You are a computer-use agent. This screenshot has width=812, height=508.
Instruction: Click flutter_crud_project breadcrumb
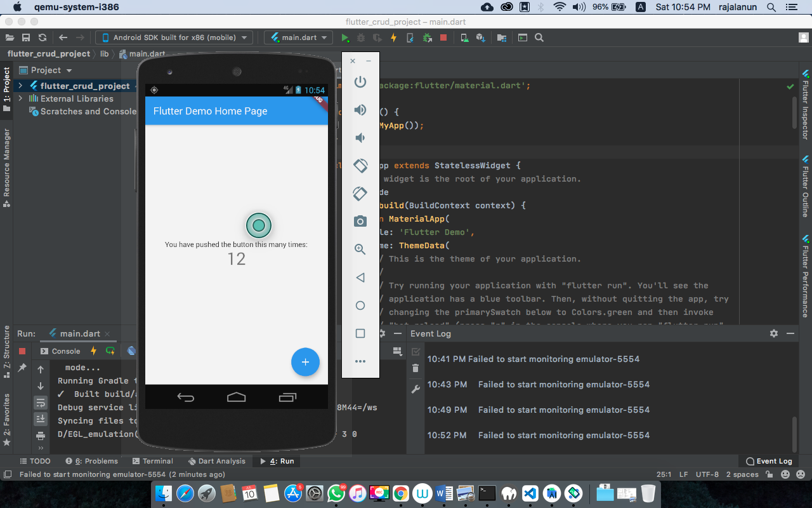[48, 54]
